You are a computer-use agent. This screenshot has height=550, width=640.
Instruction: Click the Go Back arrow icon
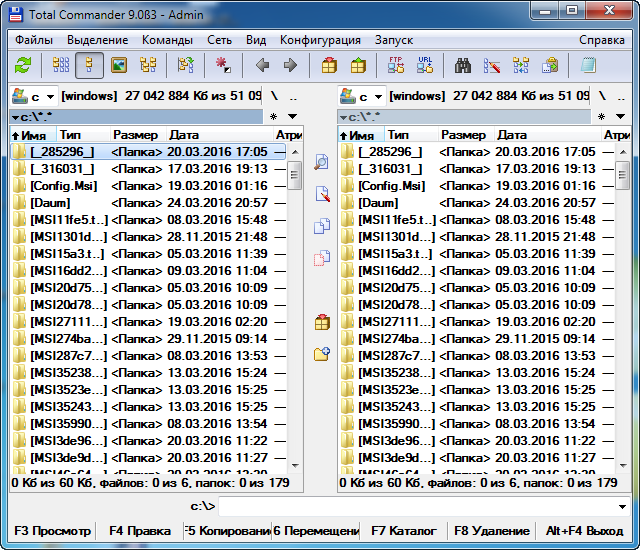click(x=262, y=66)
